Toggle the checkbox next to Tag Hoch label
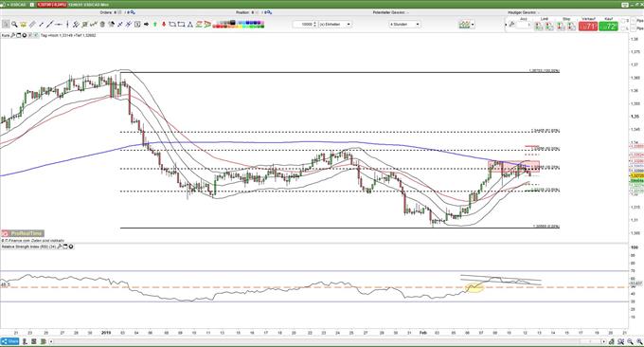This screenshot has width=644, height=347. click(36, 35)
